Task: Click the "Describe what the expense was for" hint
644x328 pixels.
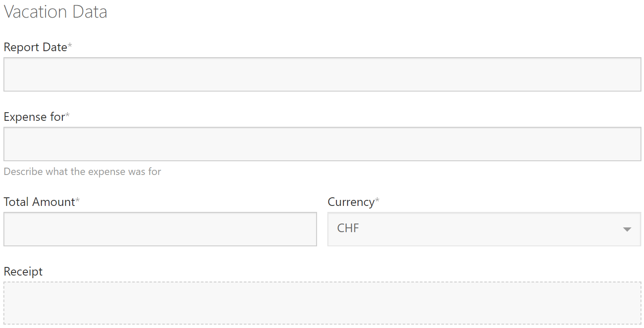Action: point(82,172)
